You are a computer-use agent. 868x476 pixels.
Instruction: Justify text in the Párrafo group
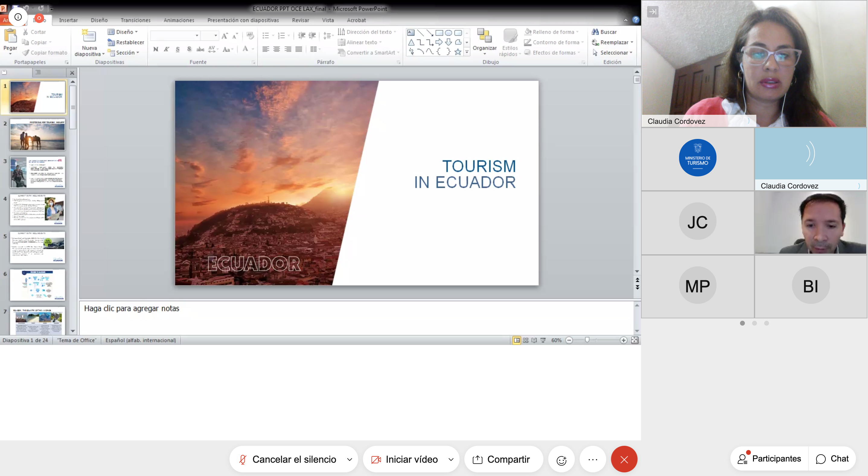(298, 49)
